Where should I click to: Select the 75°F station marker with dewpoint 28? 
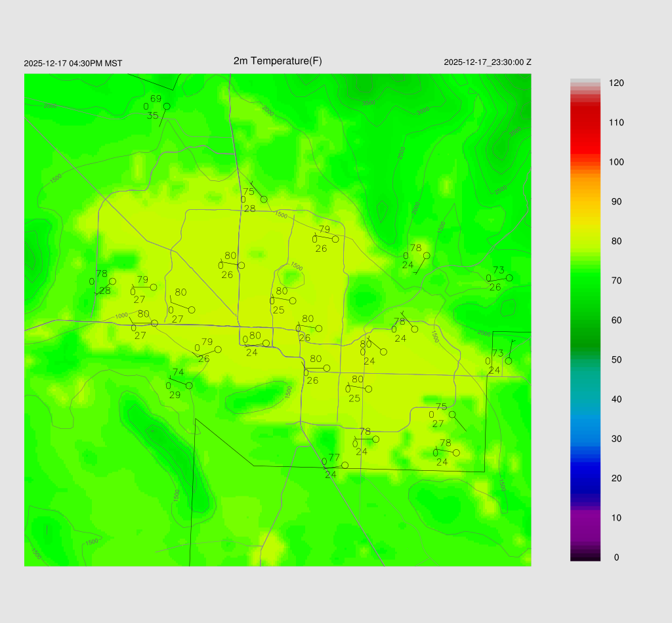(x=264, y=199)
